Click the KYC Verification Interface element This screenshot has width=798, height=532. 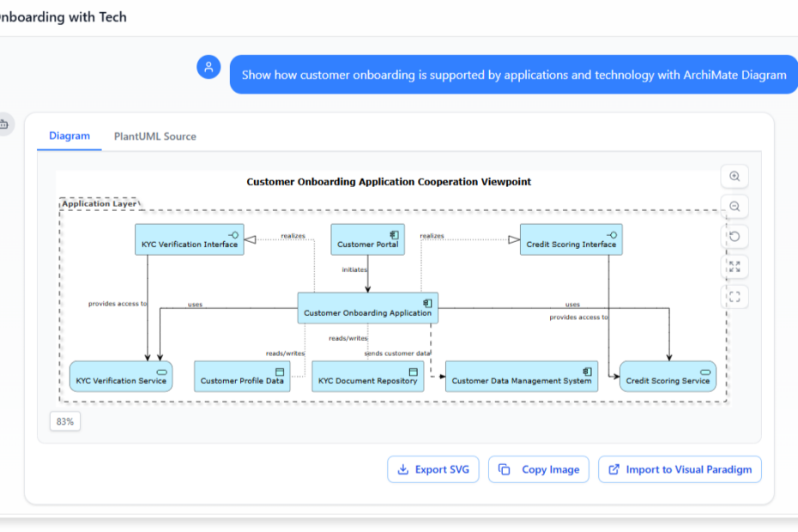pos(190,239)
